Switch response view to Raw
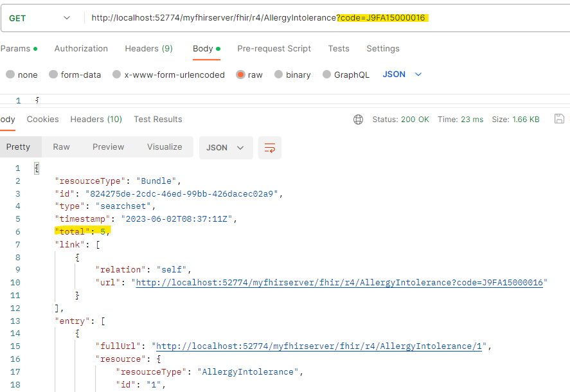The image size is (570, 392). pos(61,147)
